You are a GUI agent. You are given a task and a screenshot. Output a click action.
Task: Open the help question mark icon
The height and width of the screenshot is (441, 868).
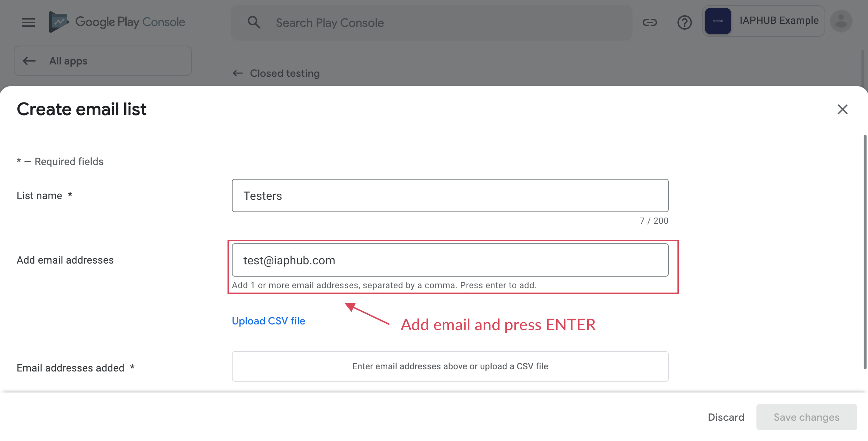[x=684, y=22]
